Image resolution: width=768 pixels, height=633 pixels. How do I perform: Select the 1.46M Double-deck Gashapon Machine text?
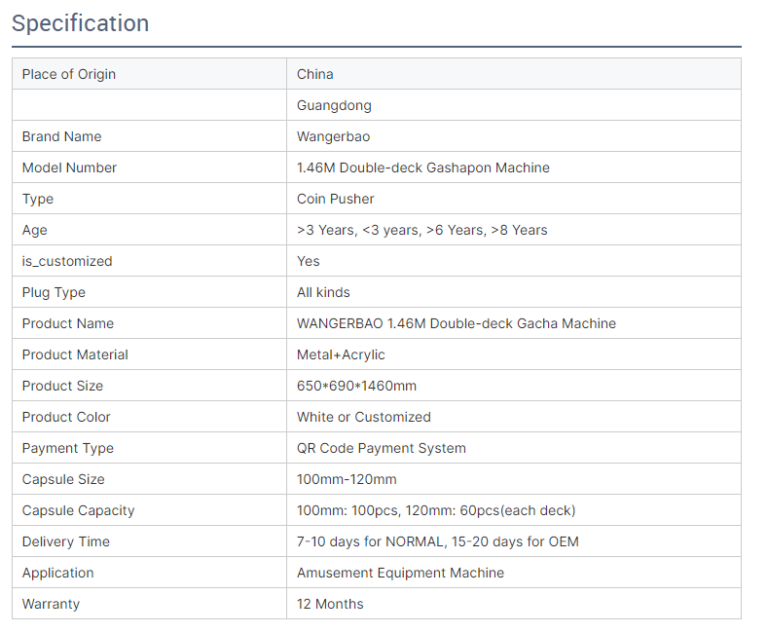pyautogui.click(x=423, y=167)
